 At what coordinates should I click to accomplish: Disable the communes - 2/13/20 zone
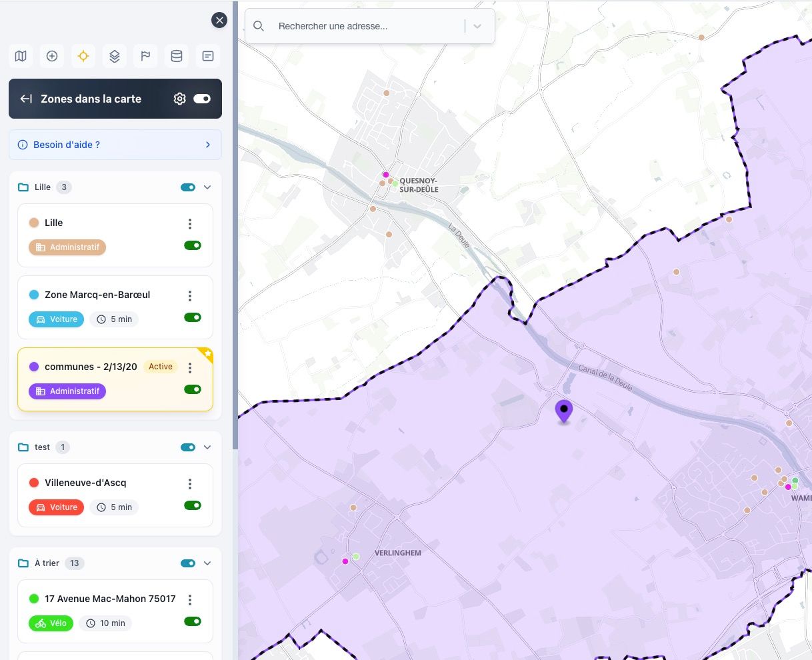coord(193,389)
